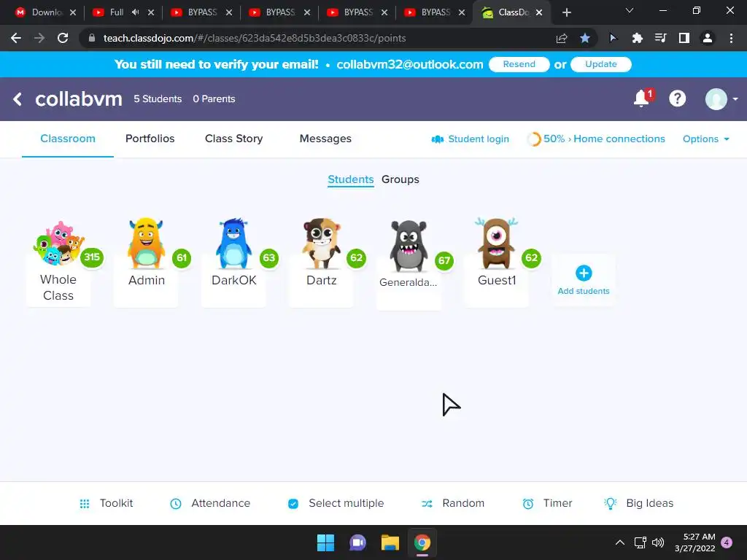Go back with the browser back arrow
Viewport: 747px width, 560px height.
pos(16,38)
